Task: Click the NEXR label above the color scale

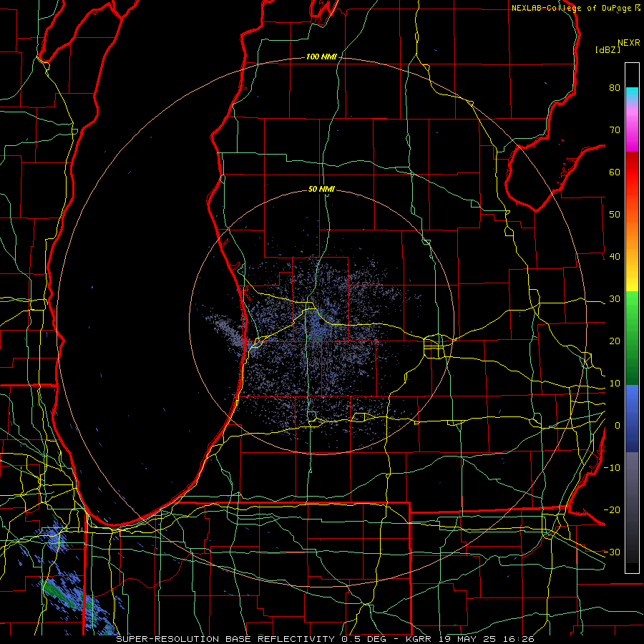Action: click(x=629, y=43)
